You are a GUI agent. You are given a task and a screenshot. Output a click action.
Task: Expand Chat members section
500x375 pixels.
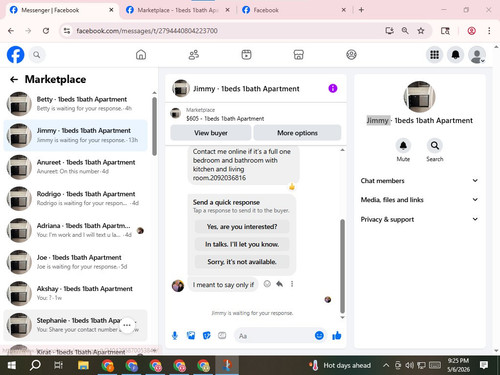click(419, 181)
